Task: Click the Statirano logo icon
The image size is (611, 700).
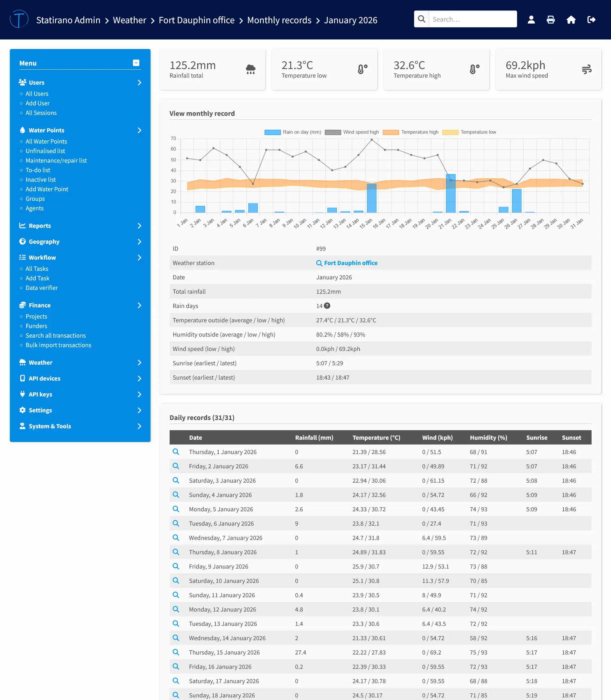Action: 19,19
